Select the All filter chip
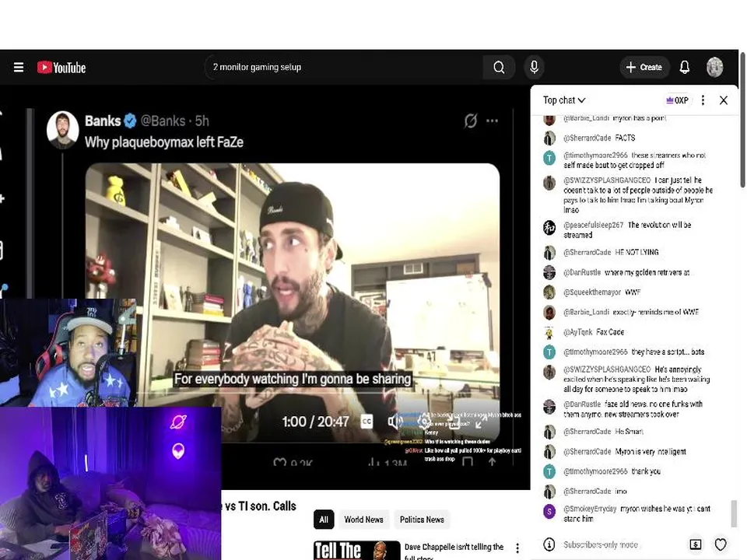This screenshot has height=560, width=747. 324,520
